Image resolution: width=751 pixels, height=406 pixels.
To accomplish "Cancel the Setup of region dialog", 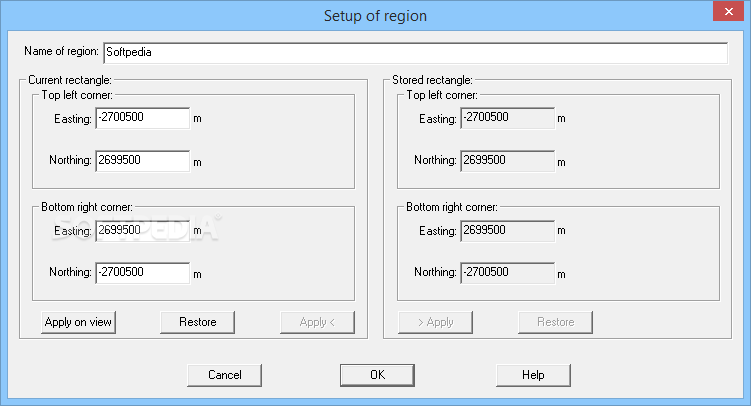I will point(224,375).
